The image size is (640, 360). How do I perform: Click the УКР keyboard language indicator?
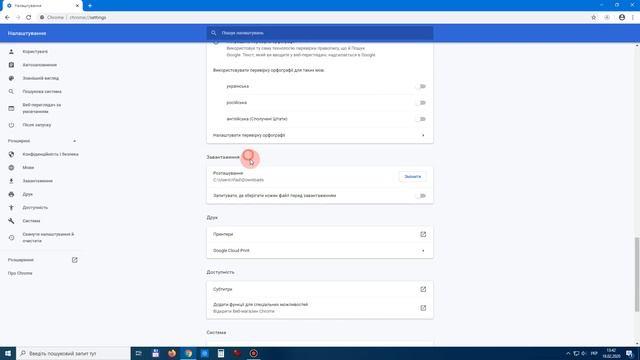[594, 353]
